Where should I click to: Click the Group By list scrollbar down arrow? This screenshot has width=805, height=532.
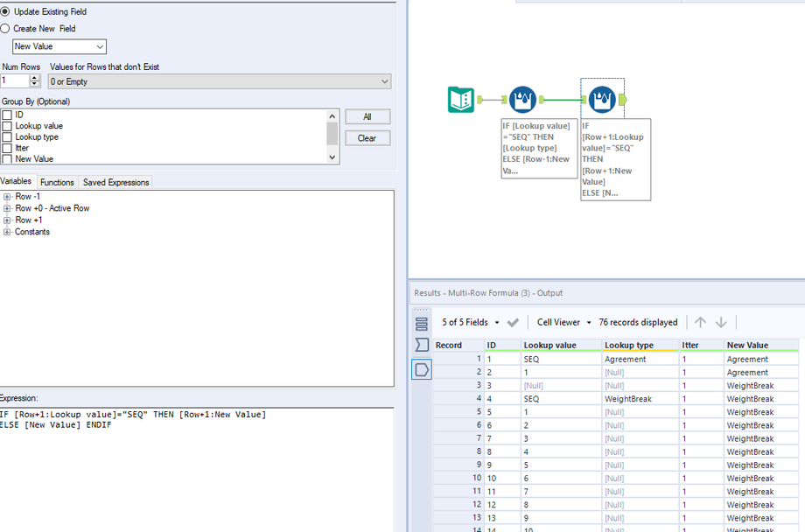332,157
